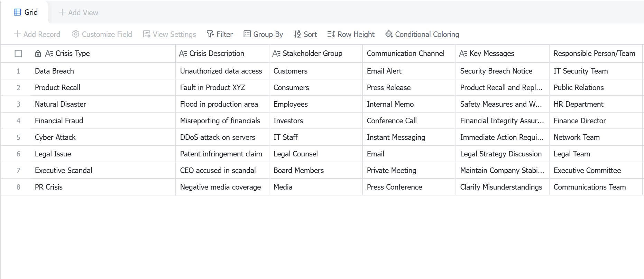Image resolution: width=644 pixels, height=279 pixels.
Task: Select the Data Breach cell
Action: point(103,71)
